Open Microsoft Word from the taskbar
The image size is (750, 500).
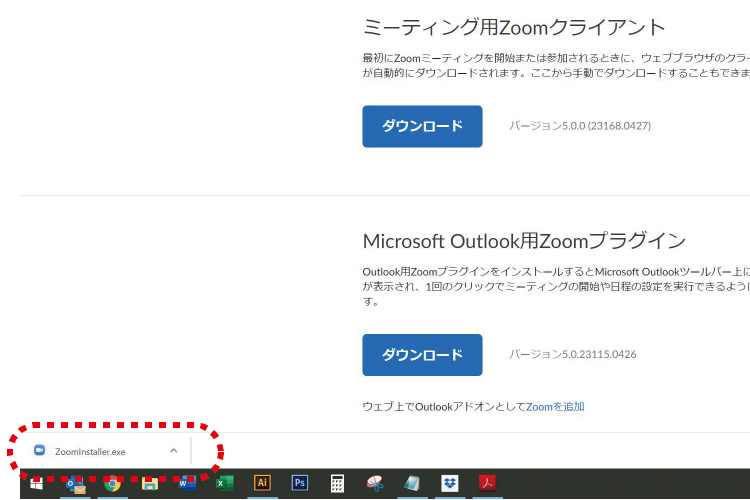(187, 484)
